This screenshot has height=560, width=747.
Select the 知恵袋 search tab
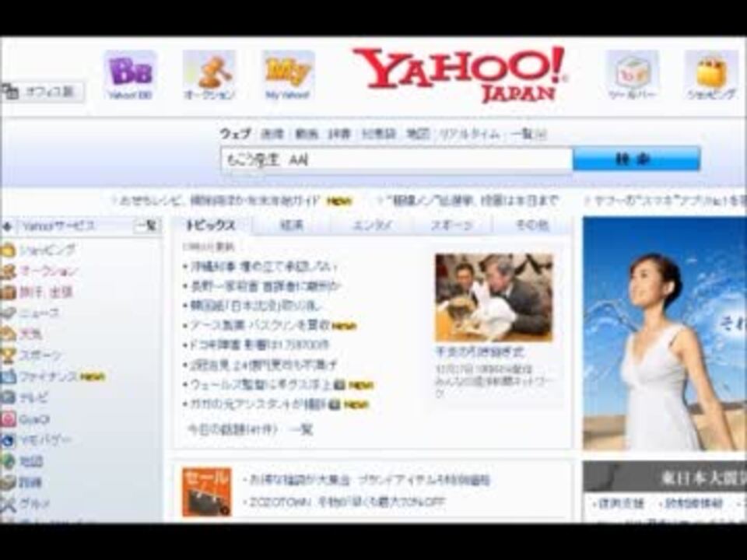click(x=379, y=135)
